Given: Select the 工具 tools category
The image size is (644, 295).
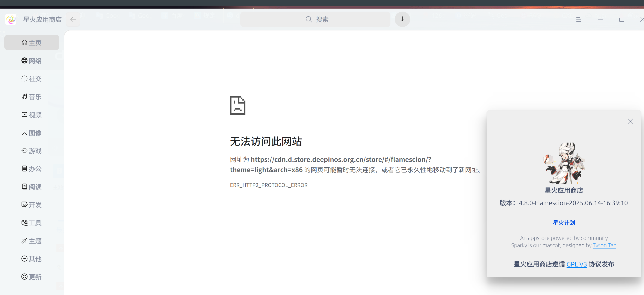Looking at the screenshot, I should [32, 223].
